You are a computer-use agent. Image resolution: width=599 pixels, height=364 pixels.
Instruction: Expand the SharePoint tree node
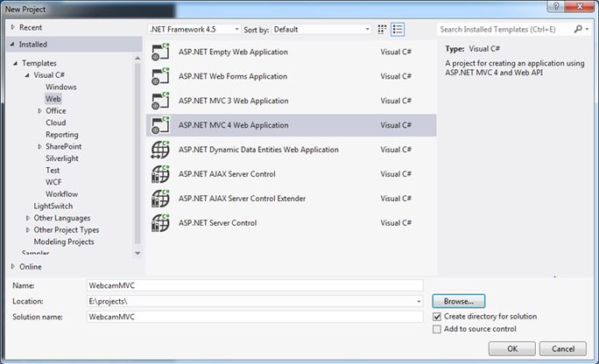coord(39,146)
